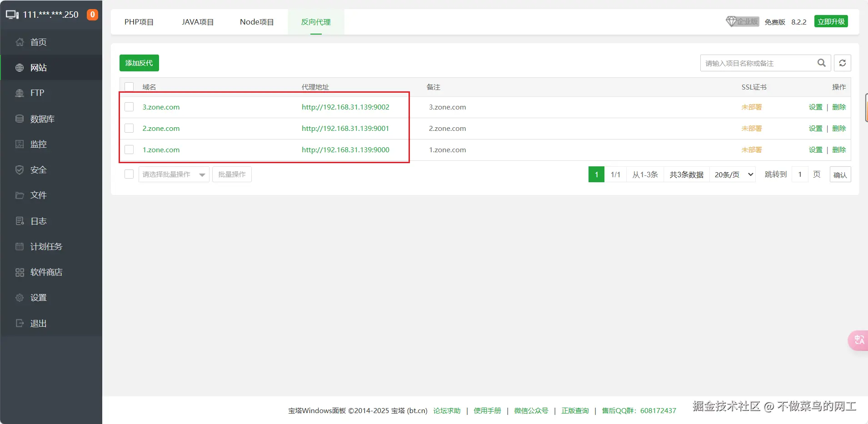
Task: Switch to the Node项目 tab
Action: (x=257, y=22)
